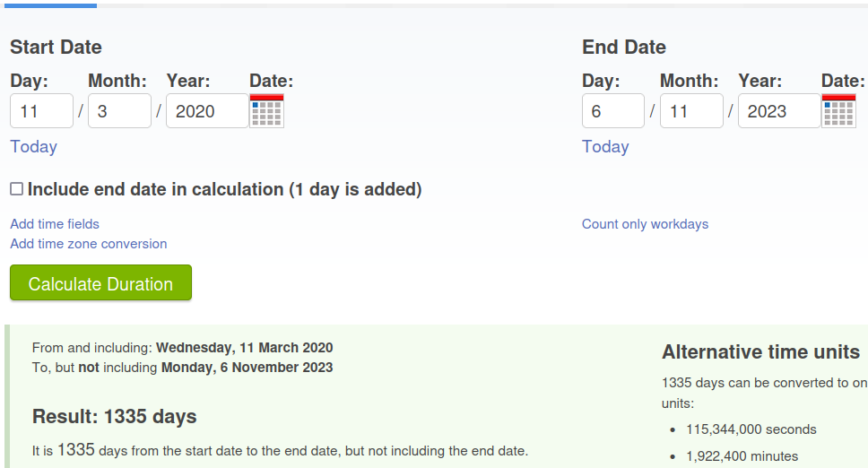Image resolution: width=868 pixels, height=468 pixels.
Task: Click the Calculate Duration button
Action: (100, 282)
